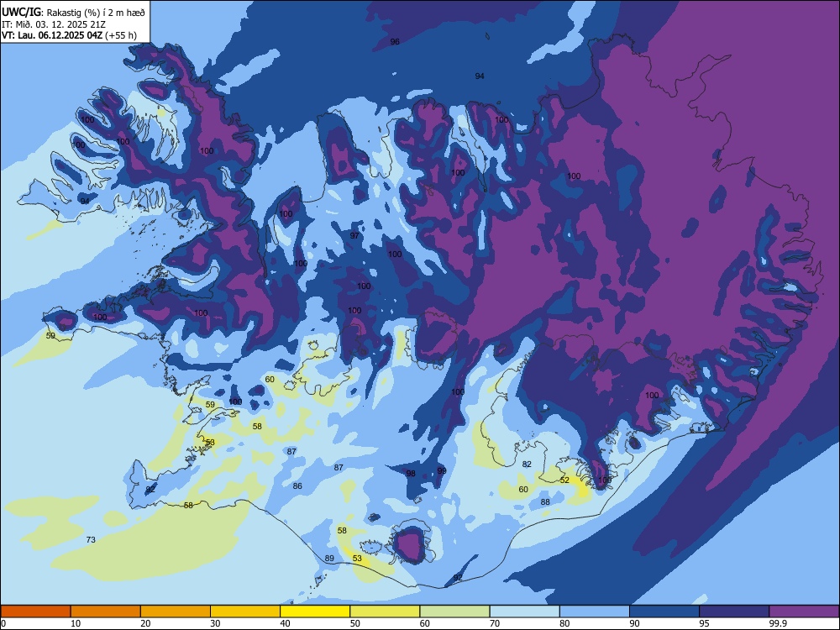The height and width of the screenshot is (630, 840).
Task: Pick the 60–70 pale green legend swatch
Action: (454, 612)
